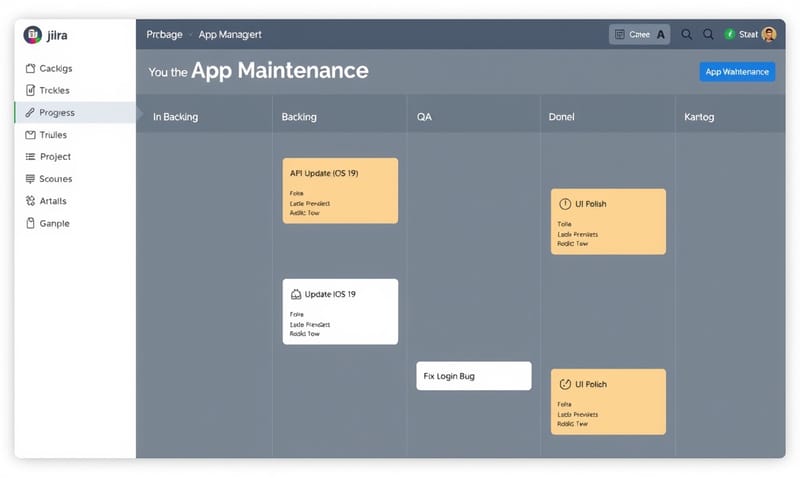Select the Backing column header
This screenshot has width=800, height=480.
299,117
